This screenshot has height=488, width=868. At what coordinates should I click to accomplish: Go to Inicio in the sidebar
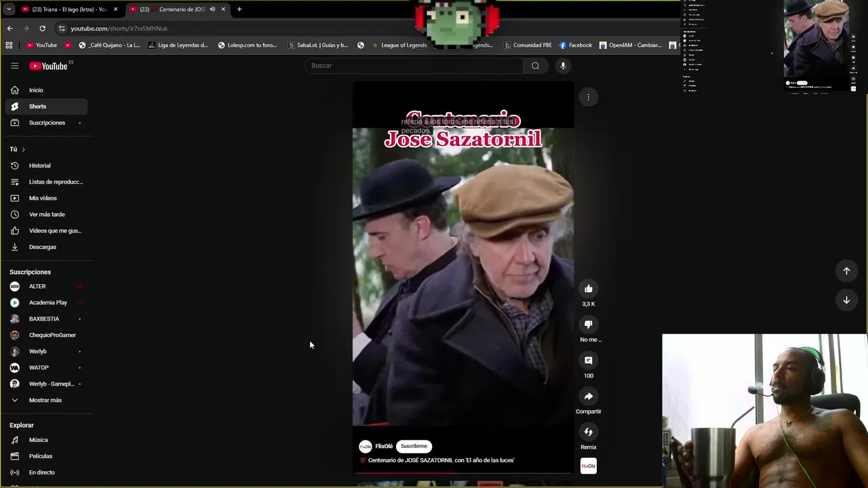point(46,90)
